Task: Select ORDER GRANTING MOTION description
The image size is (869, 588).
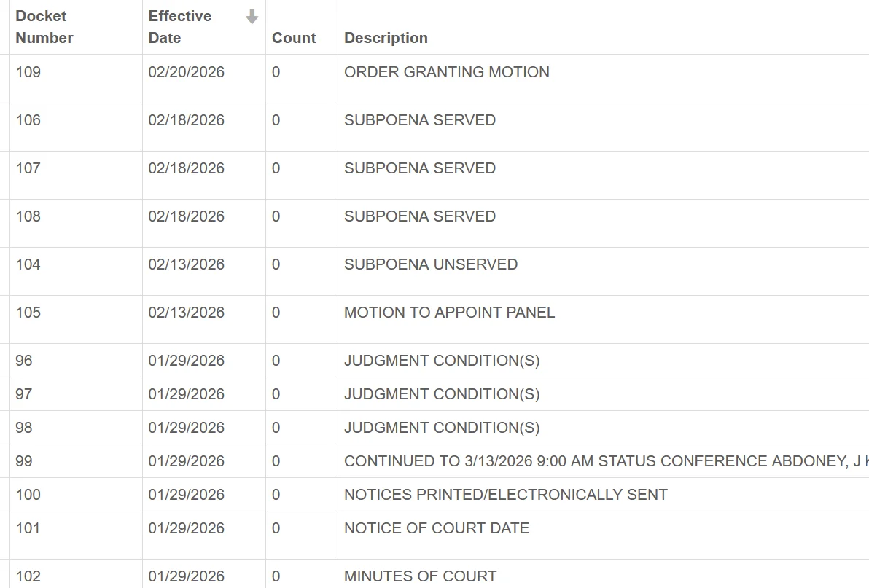Action: tap(446, 72)
